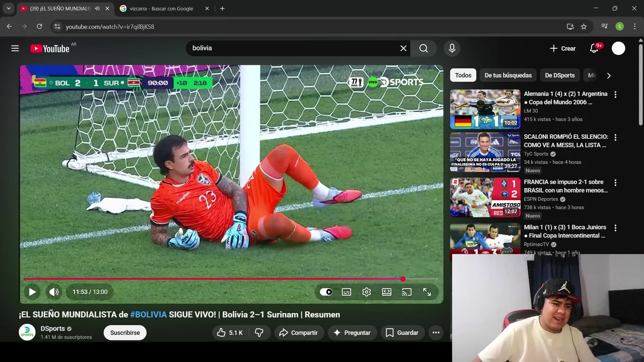Show more filter chips arrow
The image size is (644, 362).
[609, 75]
